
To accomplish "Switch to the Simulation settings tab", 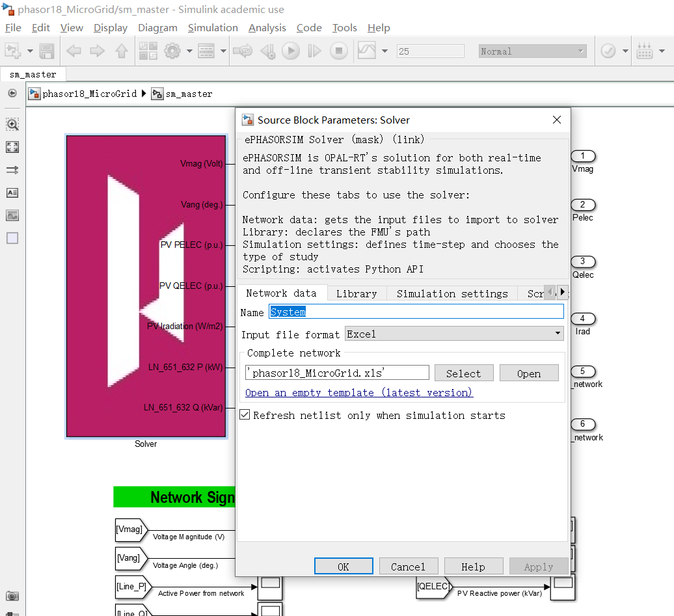I will coord(452,293).
